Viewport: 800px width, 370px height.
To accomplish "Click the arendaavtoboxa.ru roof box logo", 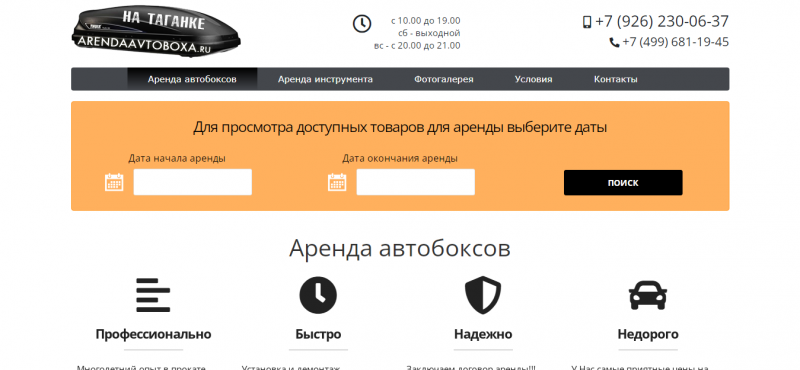I will pyautogui.click(x=156, y=31).
